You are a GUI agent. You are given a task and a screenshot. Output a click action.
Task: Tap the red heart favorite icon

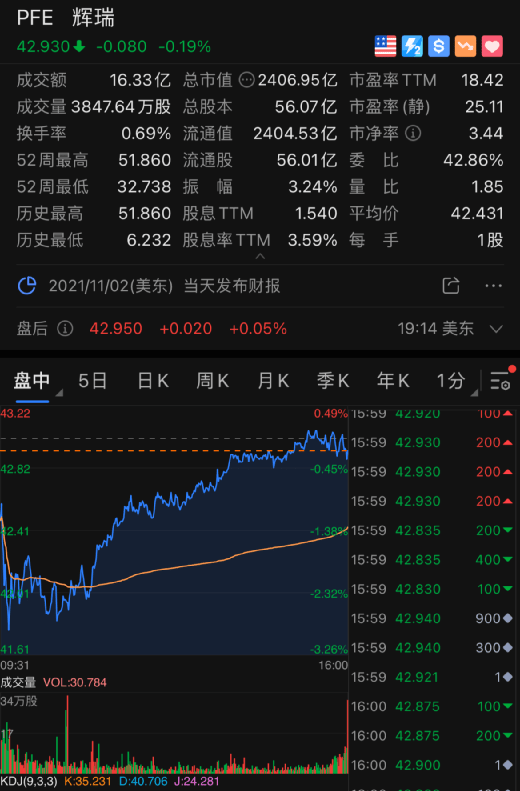click(492, 46)
